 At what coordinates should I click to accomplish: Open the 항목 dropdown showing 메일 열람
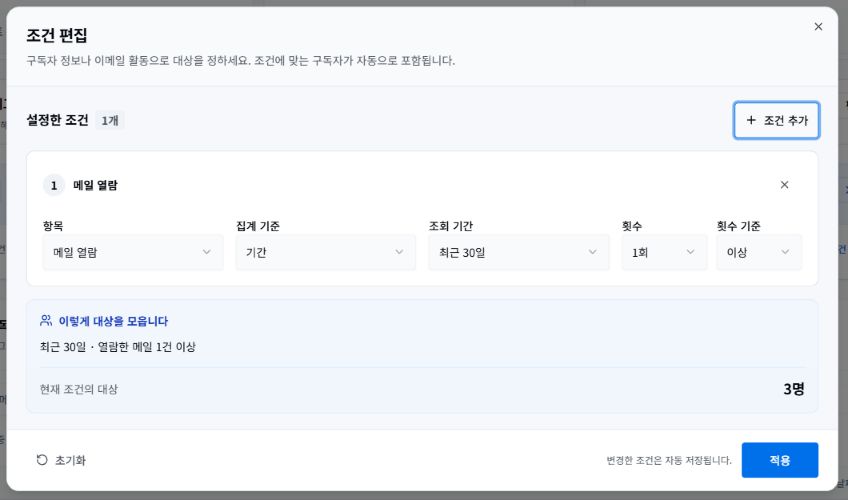click(132, 252)
